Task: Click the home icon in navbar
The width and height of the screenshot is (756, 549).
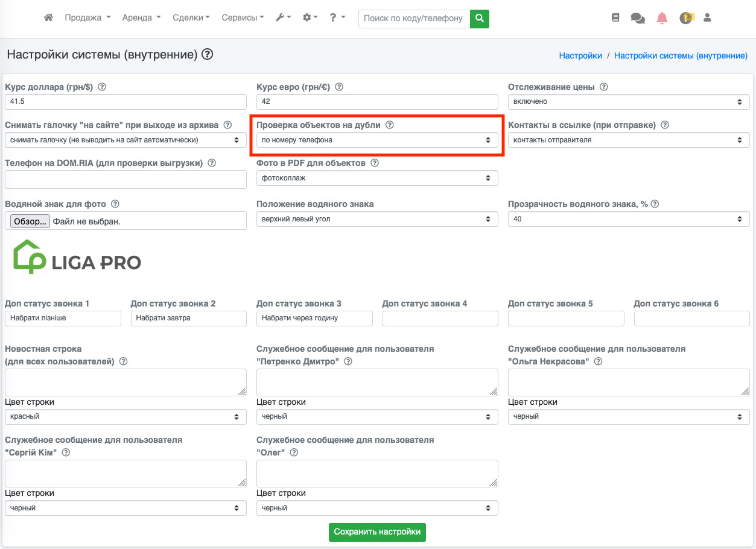Action: pyautogui.click(x=49, y=18)
